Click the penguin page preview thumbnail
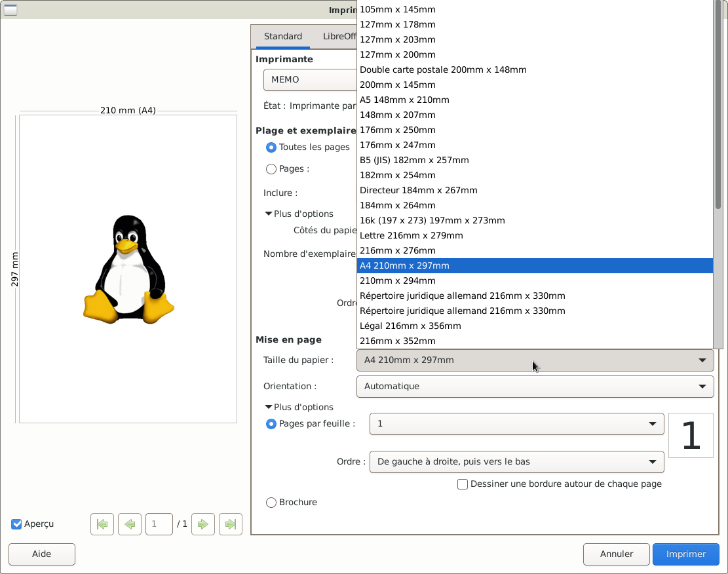 [x=128, y=269]
